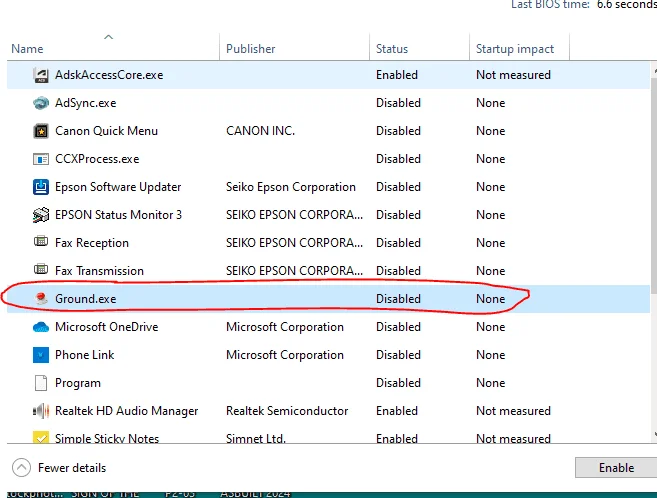Select the EPSON Status Monitor 3 name

[119, 215]
